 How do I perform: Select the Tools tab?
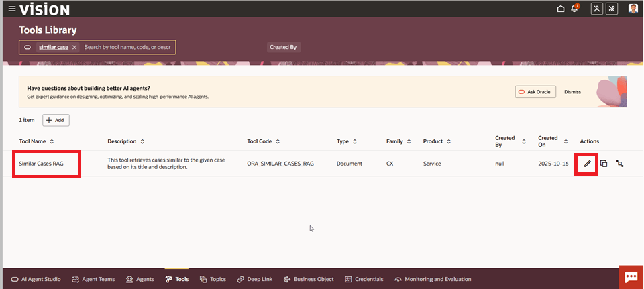[x=177, y=279]
